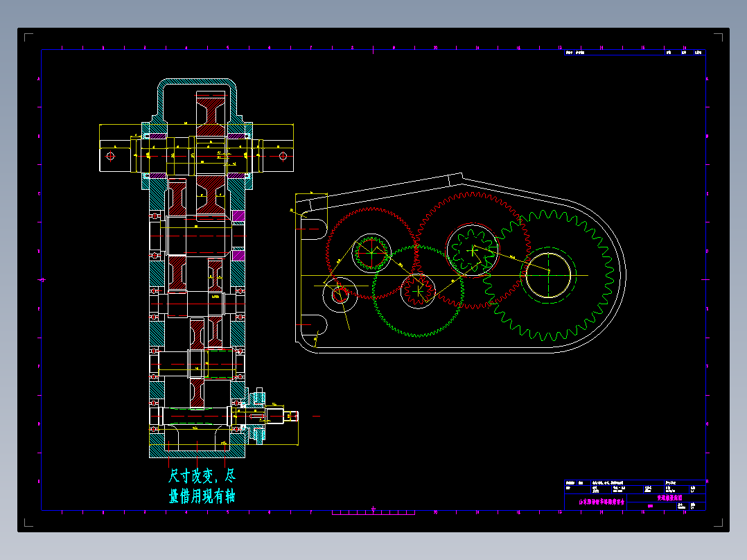The height and width of the screenshot is (560, 747).
Task: Select the cyan note line "量借用现有轴"
Action: [x=202, y=496]
